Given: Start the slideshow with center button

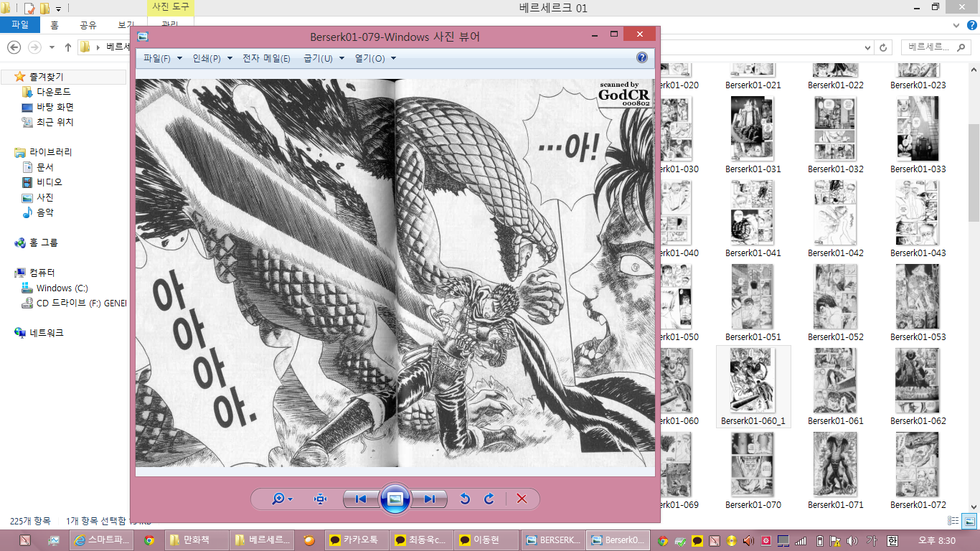Looking at the screenshot, I should coord(395,499).
